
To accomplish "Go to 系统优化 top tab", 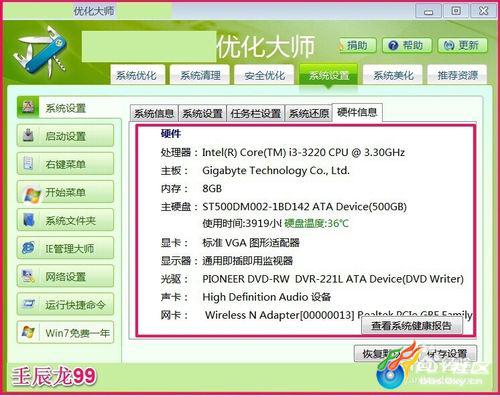I will (x=137, y=75).
